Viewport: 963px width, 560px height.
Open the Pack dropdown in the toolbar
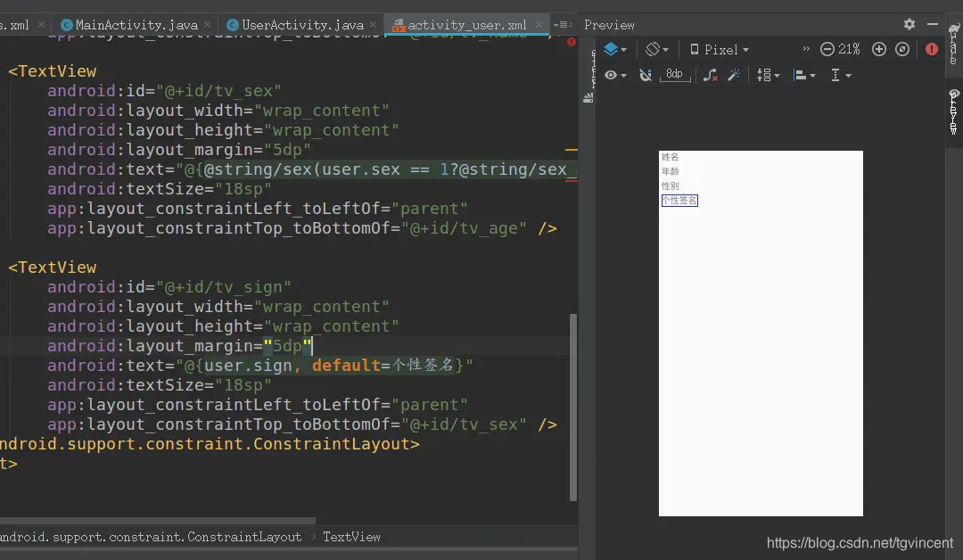tap(768, 75)
